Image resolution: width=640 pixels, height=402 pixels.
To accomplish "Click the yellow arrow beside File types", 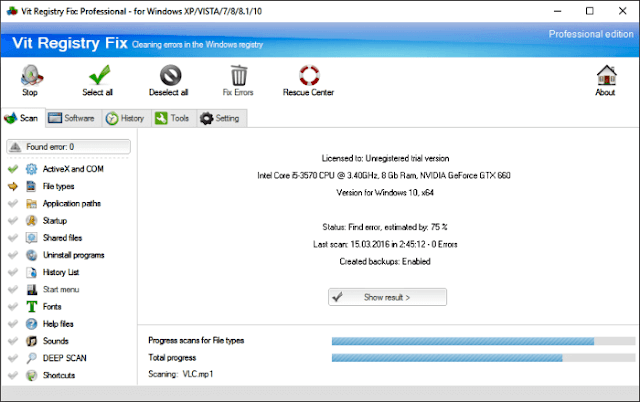I will click(x=13, y=186).
